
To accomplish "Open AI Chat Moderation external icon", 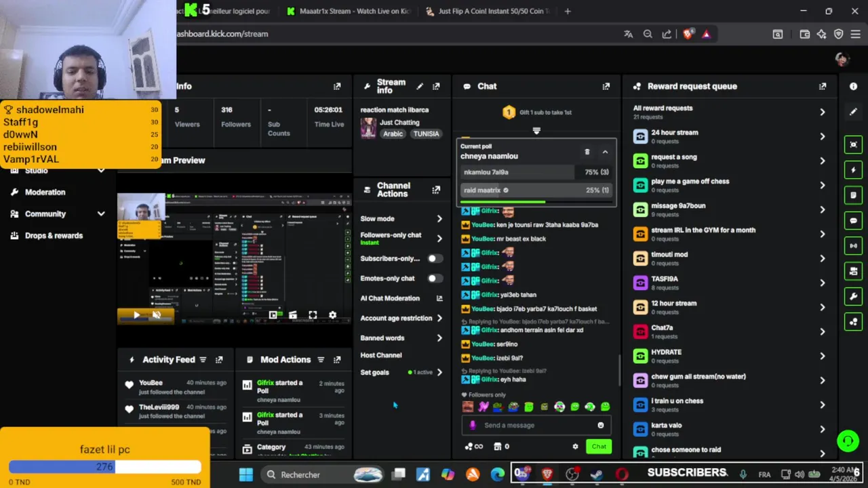I will click(x=439, y=298).
